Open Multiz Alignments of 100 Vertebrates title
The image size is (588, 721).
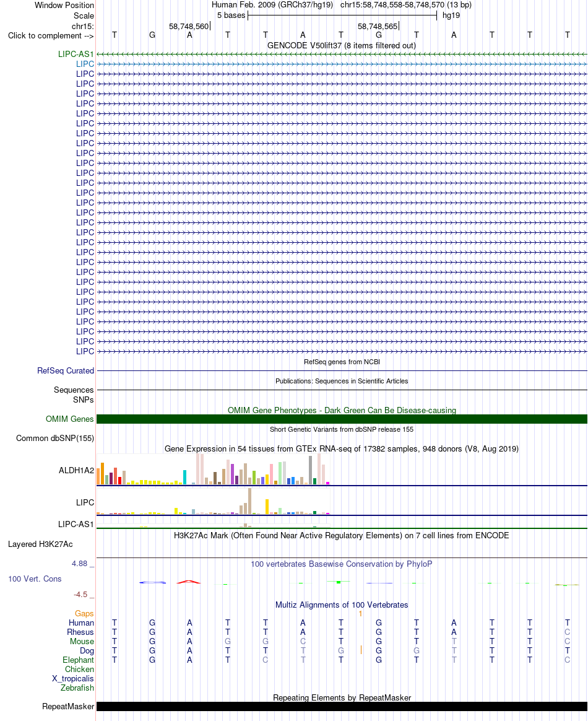click(342, 605)
